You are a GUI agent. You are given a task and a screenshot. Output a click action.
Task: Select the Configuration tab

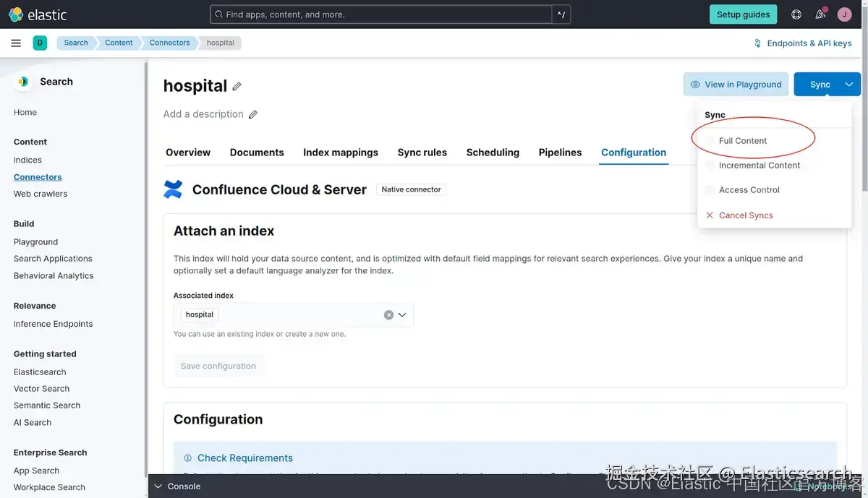(634, 153)
